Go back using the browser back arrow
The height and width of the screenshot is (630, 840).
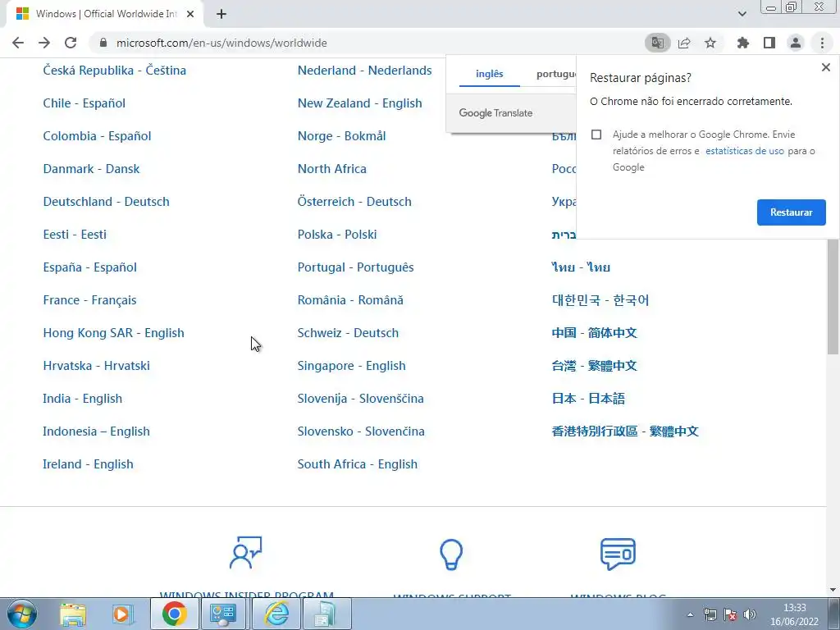18,43
